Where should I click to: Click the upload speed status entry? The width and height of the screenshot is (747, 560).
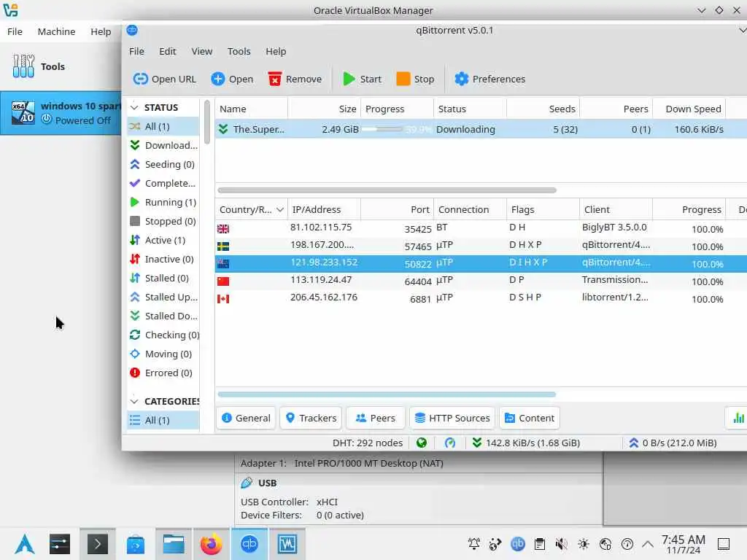(x=673, y=443)
